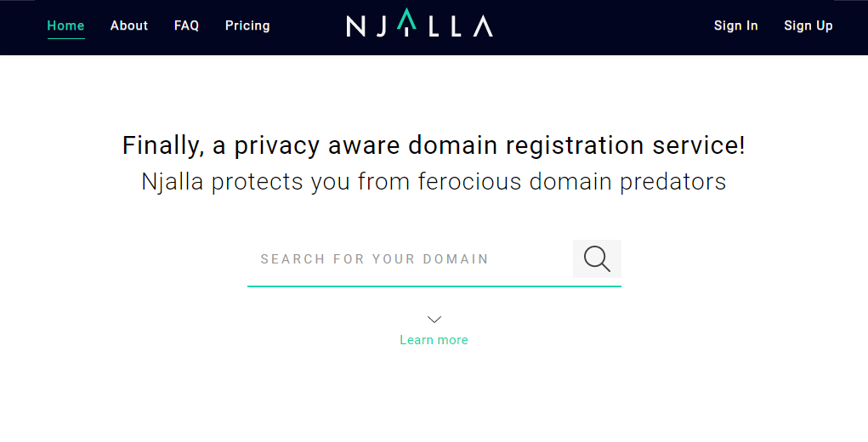Viewport: 868px width, 442px height.
Task: Click the word 'registration' in the headline
Action: (575, 146)
